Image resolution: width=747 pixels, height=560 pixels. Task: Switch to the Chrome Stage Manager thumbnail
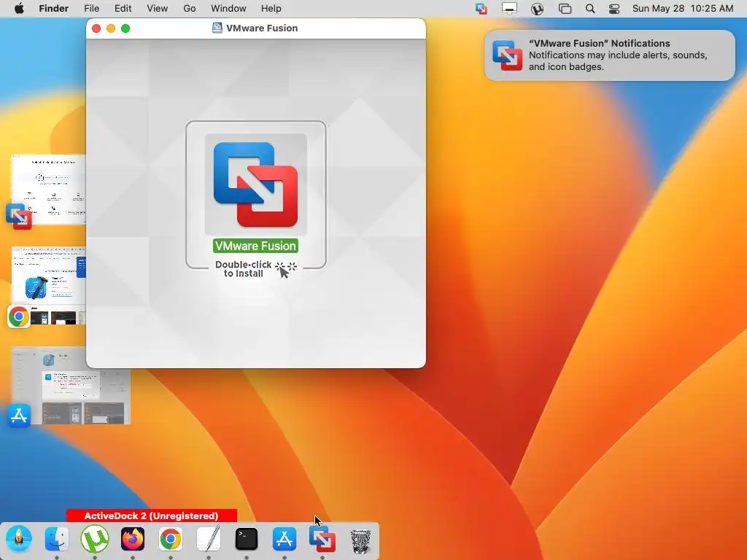tap(48, 286)
